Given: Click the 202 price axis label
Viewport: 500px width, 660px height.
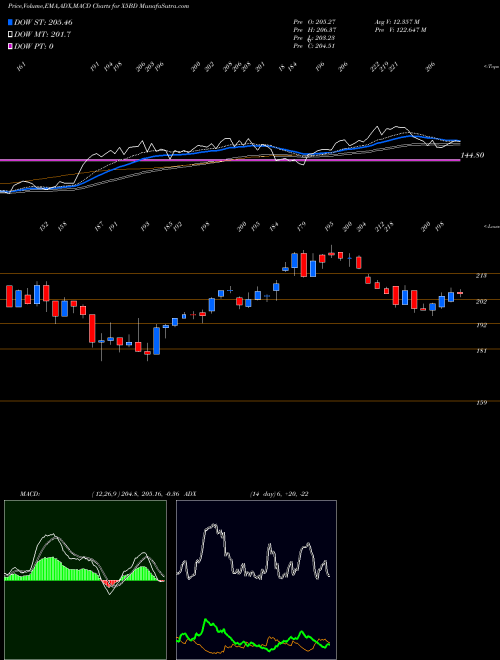Looking at the screenshot, I should pos(481,302).
